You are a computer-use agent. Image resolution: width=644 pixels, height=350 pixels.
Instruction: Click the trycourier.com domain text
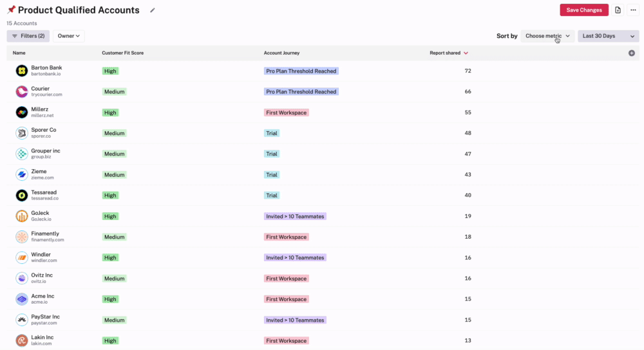(47, 95)
